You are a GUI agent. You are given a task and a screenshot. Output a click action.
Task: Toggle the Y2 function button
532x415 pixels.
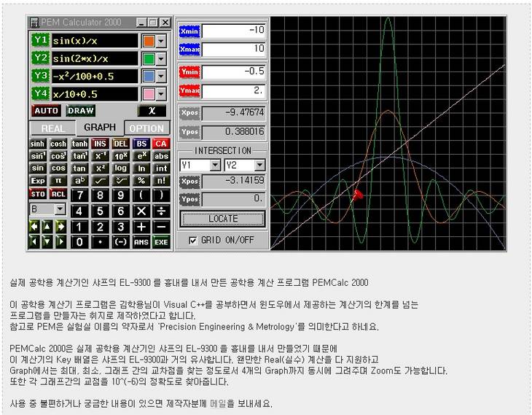[40, 58]
